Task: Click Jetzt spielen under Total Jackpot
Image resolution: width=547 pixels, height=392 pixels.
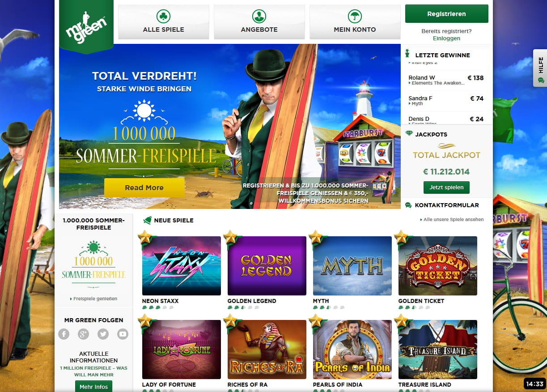Action: click(446, 187)
